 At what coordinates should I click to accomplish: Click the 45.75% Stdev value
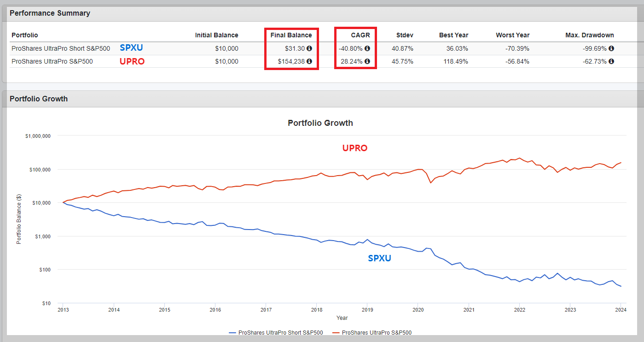pyautogui.click(x=403, y=61)
